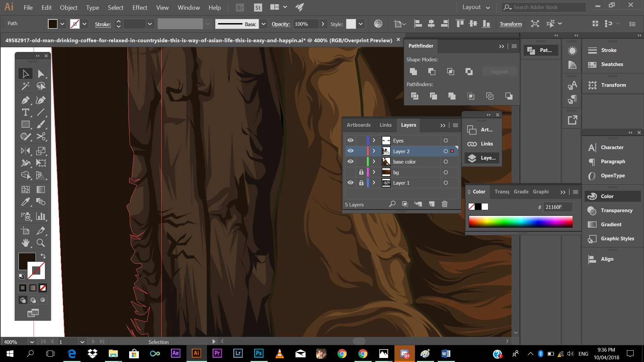Select the Direct Selection tool
Viewport: 644px width, 362px height.
tap(41, 74)
